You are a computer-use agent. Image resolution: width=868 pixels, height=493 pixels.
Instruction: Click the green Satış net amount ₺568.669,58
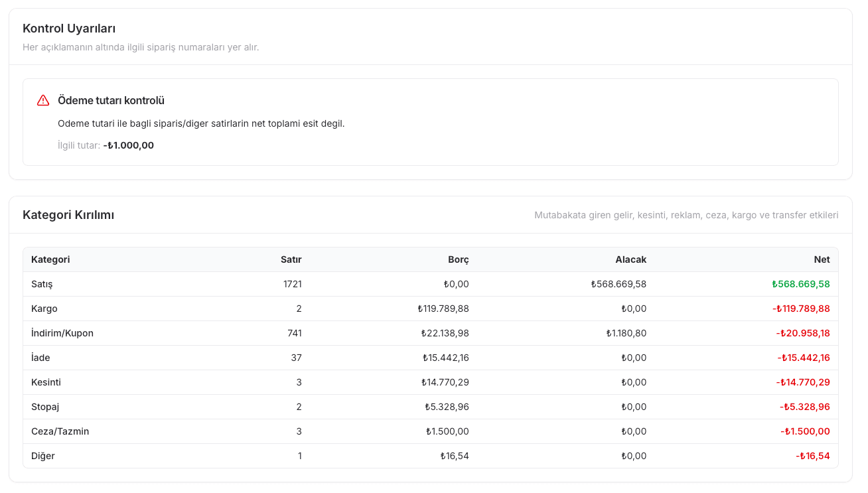(801, 284)
